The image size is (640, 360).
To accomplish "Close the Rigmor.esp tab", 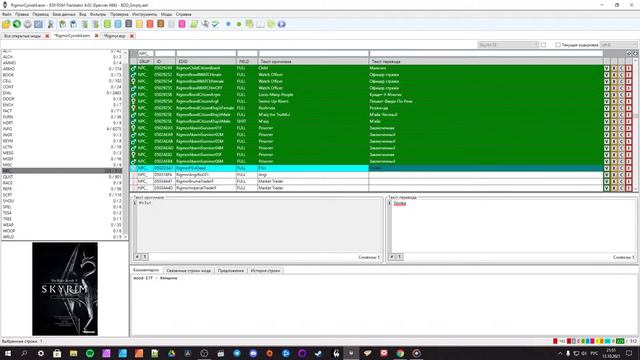I will click(x=132, y=36).
